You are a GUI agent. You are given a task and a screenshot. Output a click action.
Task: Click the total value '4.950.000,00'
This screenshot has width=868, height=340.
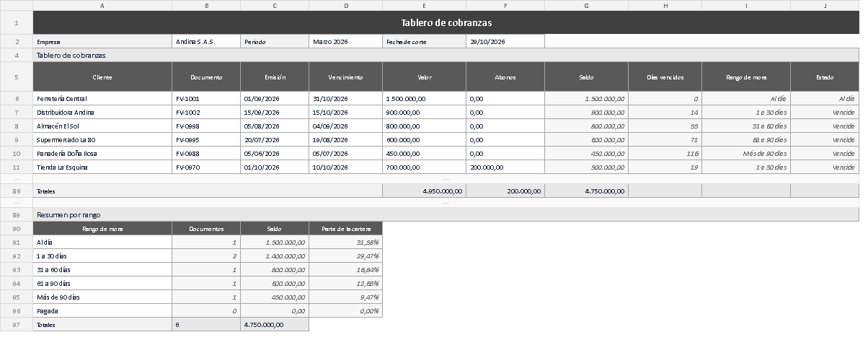point(424,191)
